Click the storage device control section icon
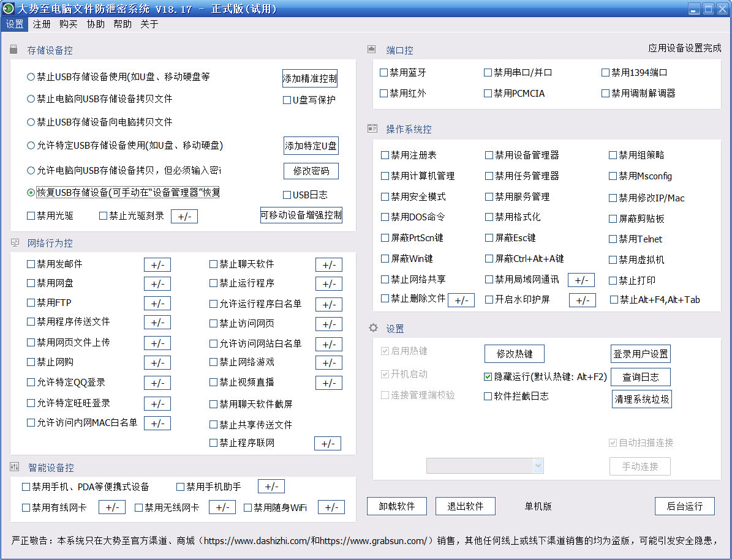Screen dimensions: 732x560 [13, 50]
